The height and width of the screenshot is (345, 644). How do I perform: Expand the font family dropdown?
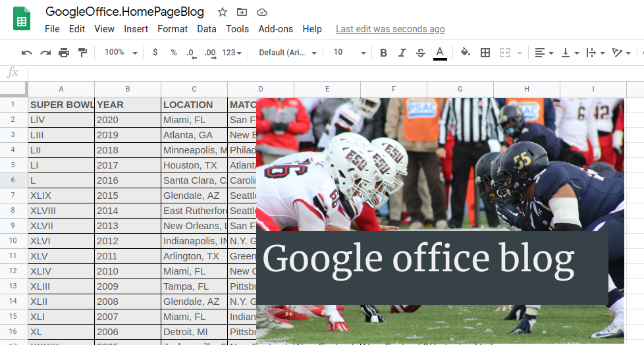coord(288,53)
